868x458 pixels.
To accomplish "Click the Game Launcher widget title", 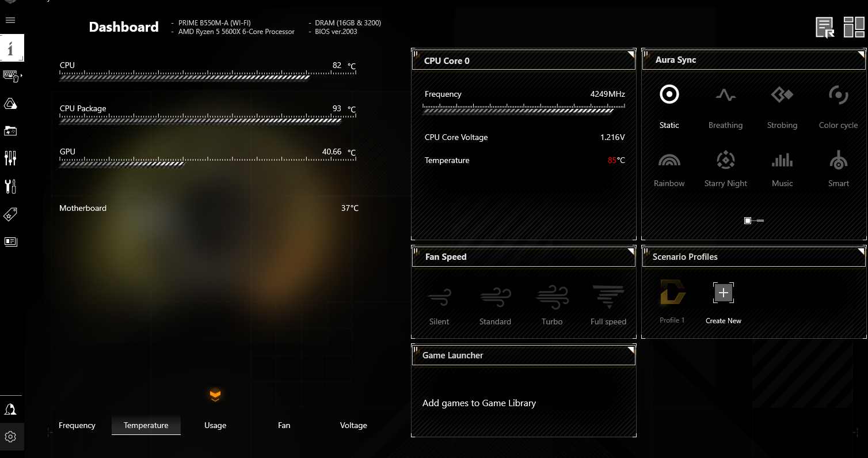I will tap(452, 355).
